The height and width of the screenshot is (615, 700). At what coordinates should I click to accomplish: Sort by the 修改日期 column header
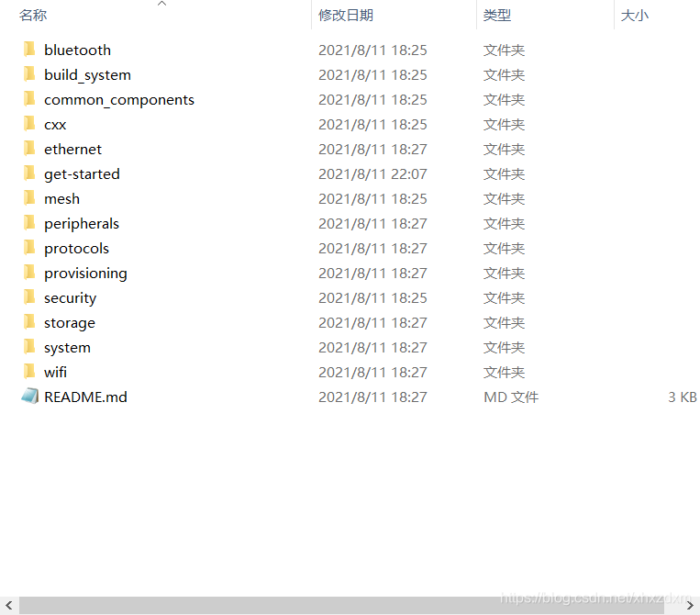pyautogui.click(x=346, y=16)
